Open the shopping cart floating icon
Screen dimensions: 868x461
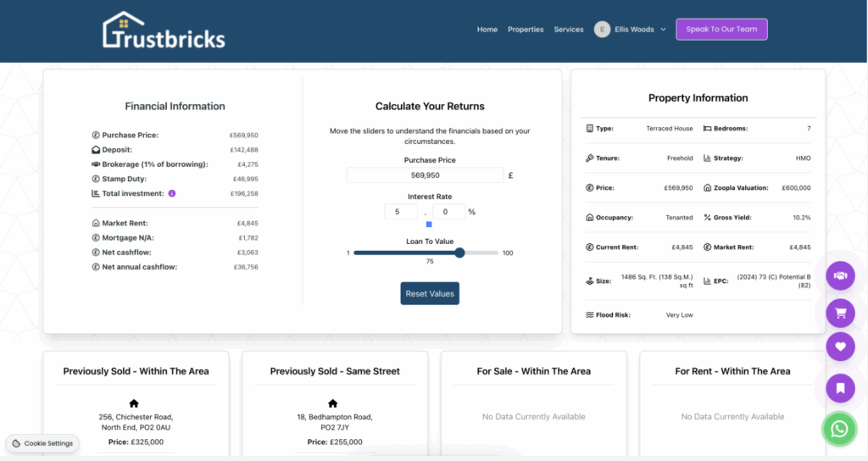(x=840, y=312)
